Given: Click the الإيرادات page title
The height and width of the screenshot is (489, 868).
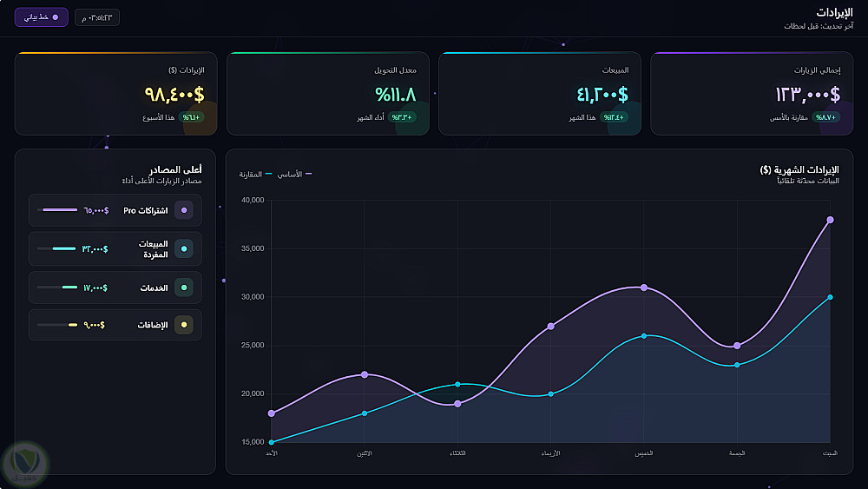Looking at the screenshot, I should pyautogui.click(x=834, y=12).
